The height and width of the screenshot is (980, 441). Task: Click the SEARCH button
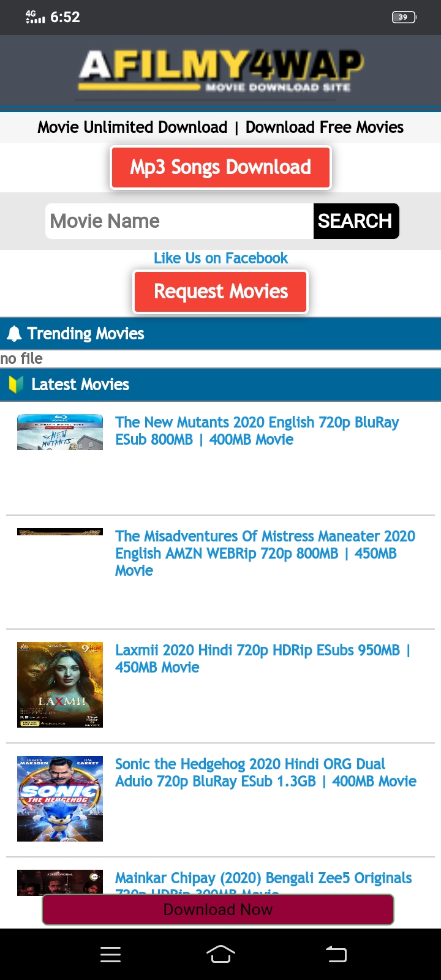pos(356,221)
